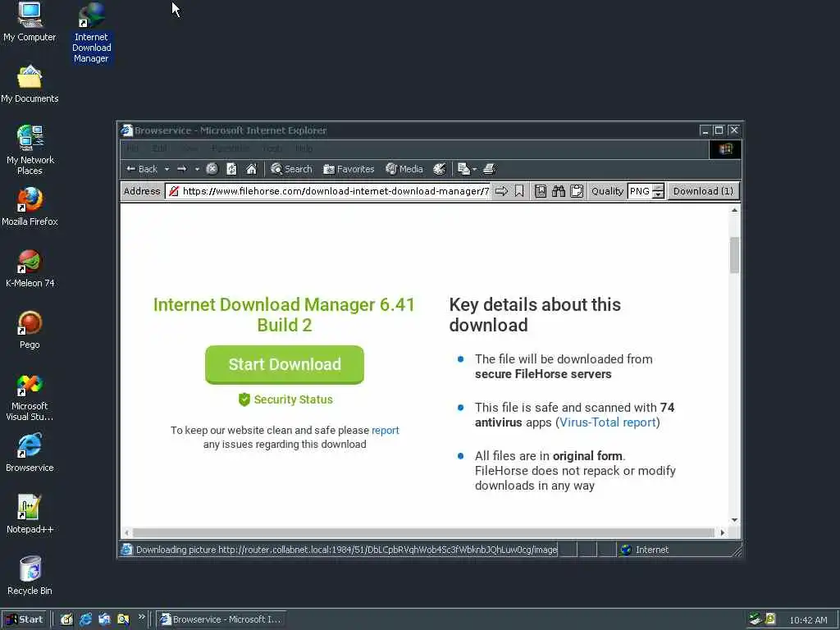The image size is (840, 630).
Task: Click the horizontal scrollbar left arrow
Action: [126, 532]
